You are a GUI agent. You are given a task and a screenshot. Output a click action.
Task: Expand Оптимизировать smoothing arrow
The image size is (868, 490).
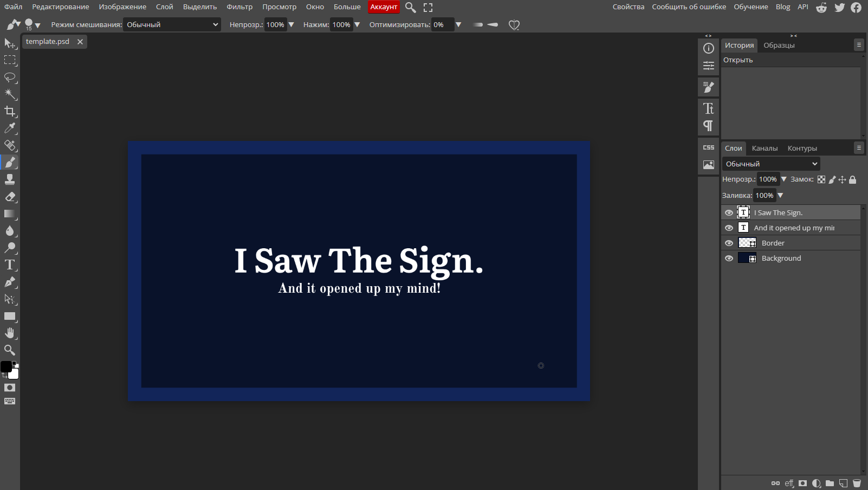(x=458, y=24)
